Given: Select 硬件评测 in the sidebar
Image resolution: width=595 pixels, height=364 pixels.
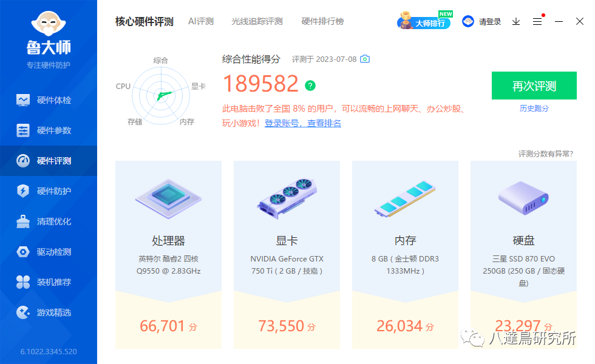Looking at the screenshot, I should [x=49, y=161].
